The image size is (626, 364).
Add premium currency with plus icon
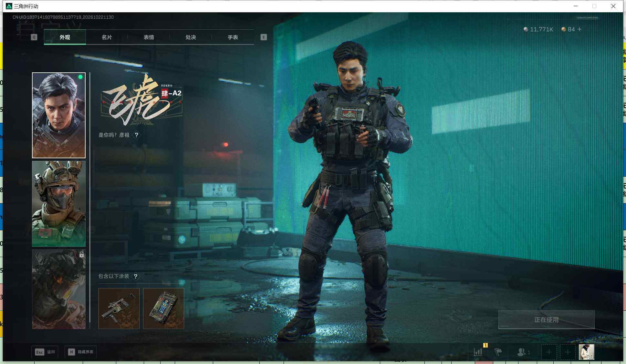point(579,29)
